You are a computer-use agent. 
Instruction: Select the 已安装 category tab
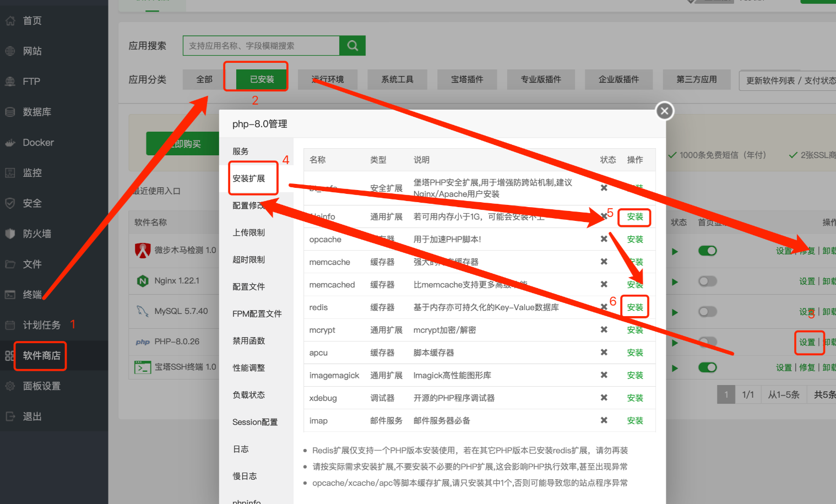pyautogui.click(x=262, y=79)
